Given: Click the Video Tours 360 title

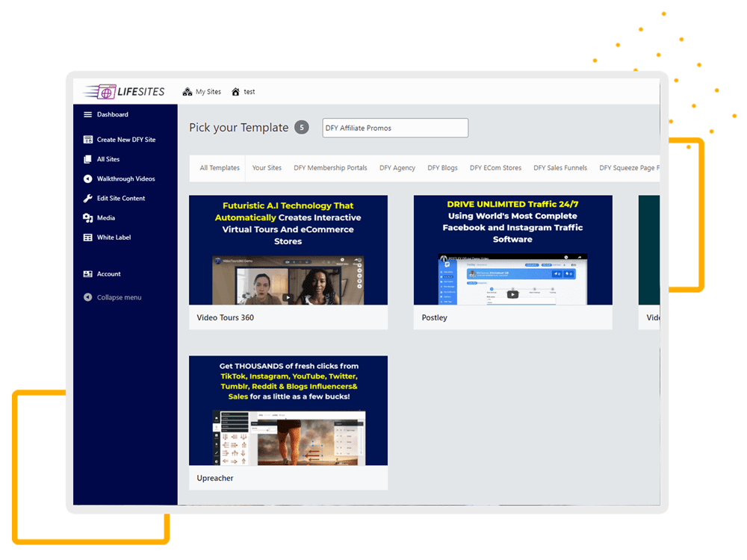Looking at the screenshot, I should [226, 317].
